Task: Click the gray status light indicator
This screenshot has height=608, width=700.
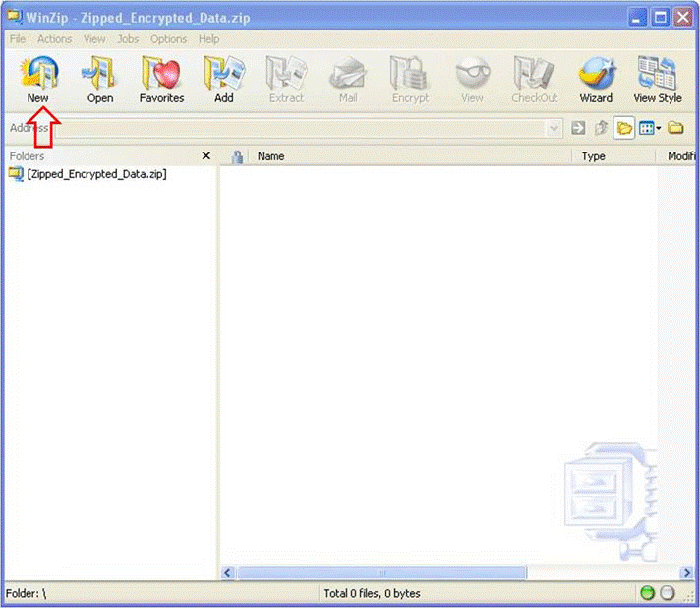Action: point(667,593)
